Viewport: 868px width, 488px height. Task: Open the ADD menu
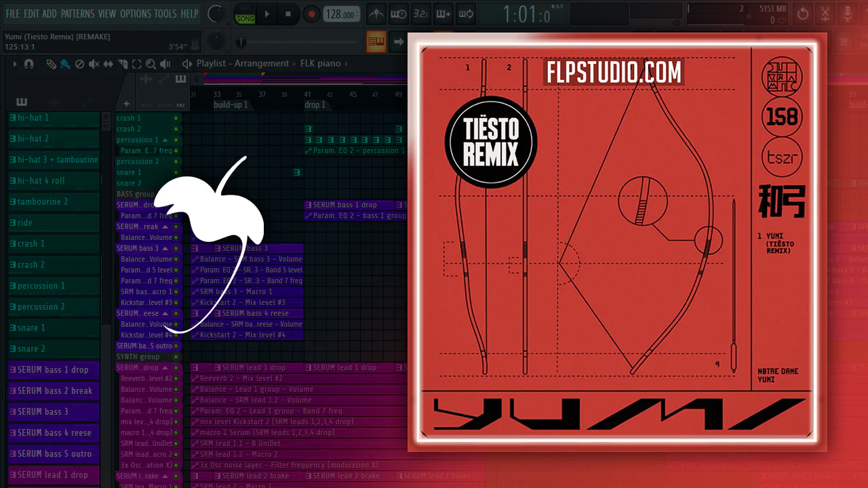coord(50,14)
